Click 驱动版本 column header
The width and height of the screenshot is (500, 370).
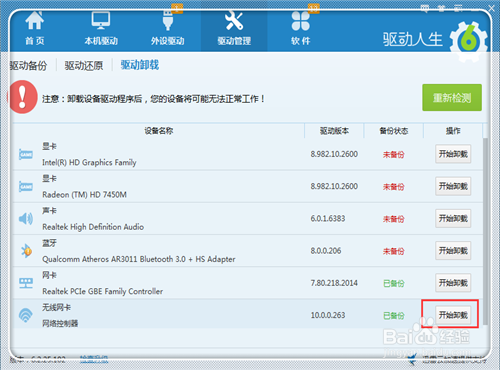[x=334, y=131]
